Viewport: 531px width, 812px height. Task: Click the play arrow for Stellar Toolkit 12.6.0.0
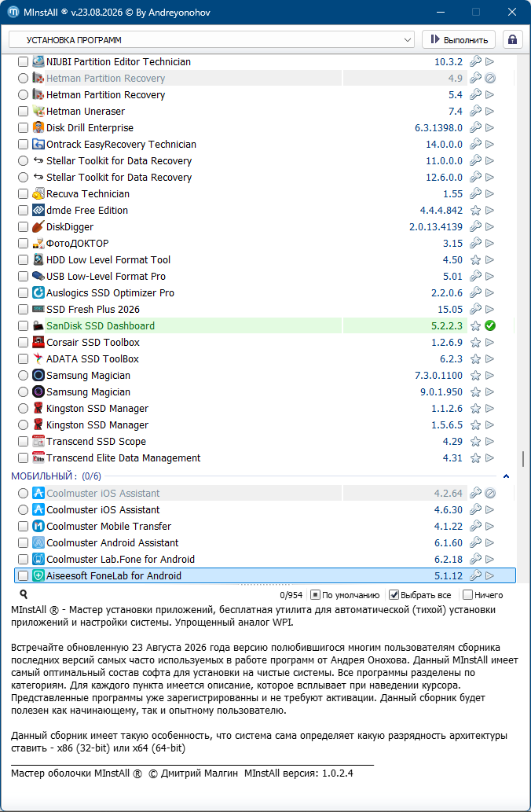click(489, 177)
